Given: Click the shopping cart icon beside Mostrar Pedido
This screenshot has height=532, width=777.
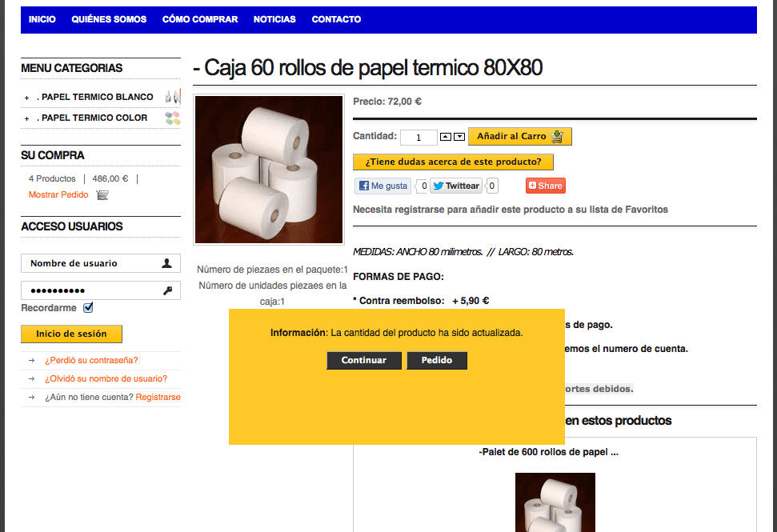Looking at the screenshot, I should [102, 194].
